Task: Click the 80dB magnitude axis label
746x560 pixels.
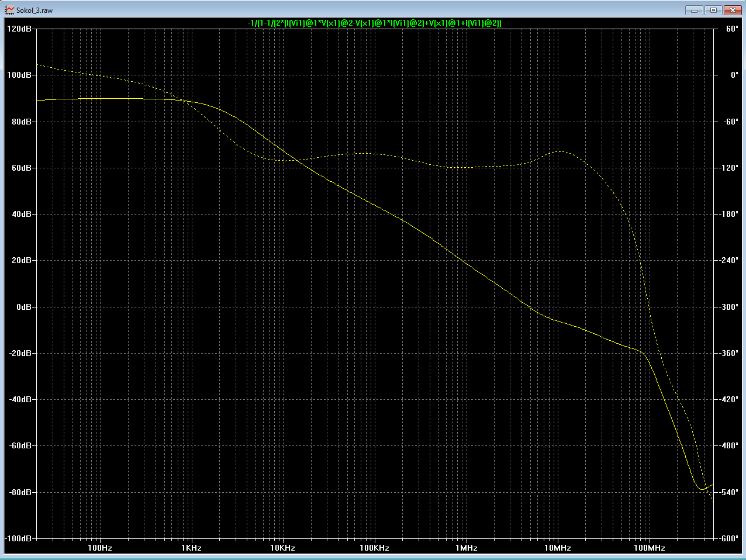Action: tap(21, 122)
